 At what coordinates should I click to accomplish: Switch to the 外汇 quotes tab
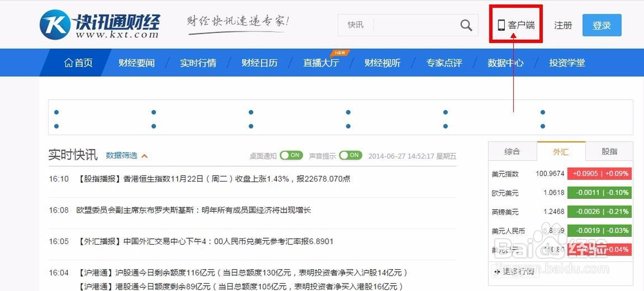click(x=561, y=151)
